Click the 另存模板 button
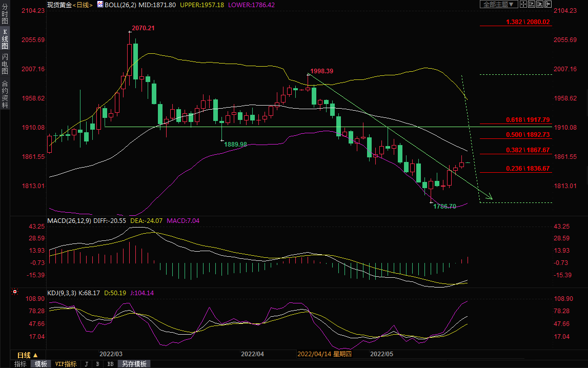Viewport: 588px width, 368px height. point(134,364)
